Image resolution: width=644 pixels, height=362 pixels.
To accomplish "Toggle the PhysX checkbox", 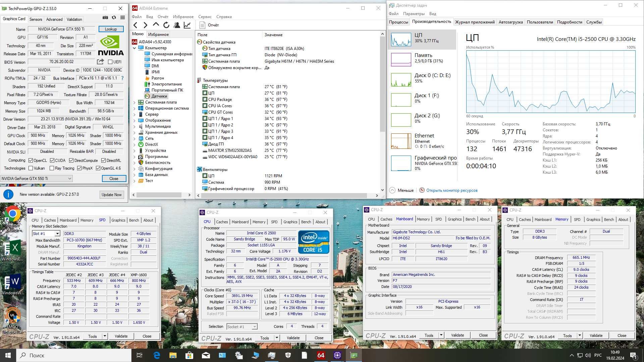I will pyautogui.click(x=79, y=168).
